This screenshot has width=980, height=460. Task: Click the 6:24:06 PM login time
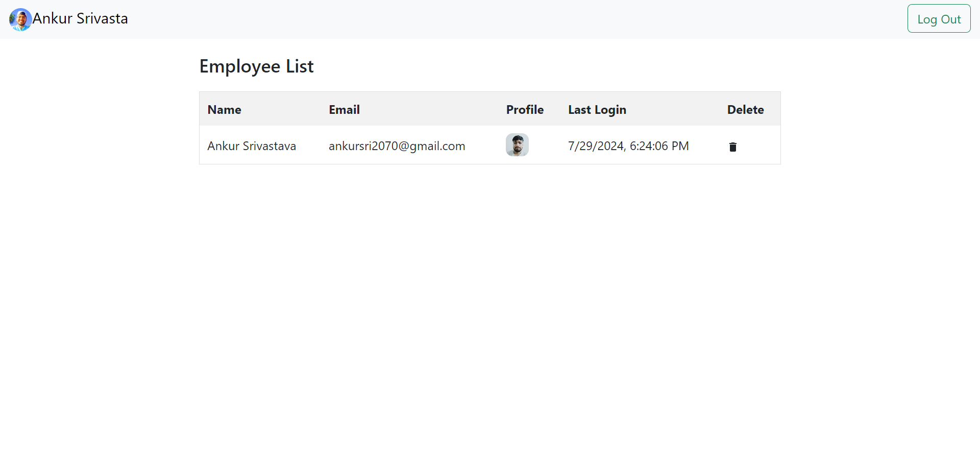pos(659,146)
